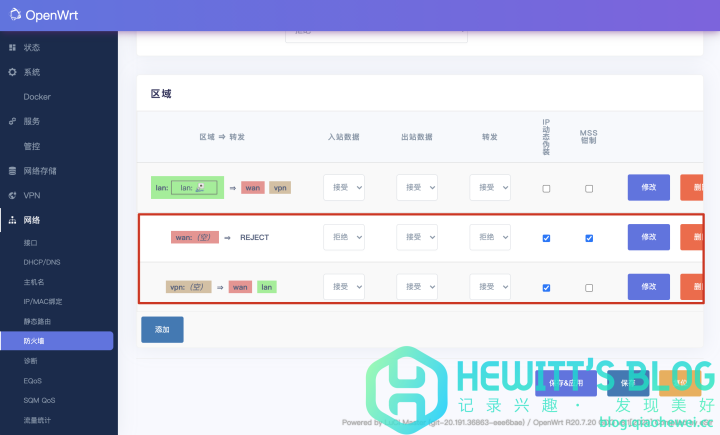
Task: Click the status menu icon in sidebar
Action: 12,47
